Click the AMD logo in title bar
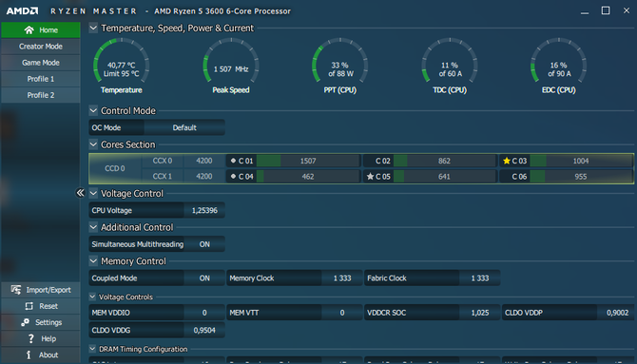The height and width of the screenshot is (364, 637). tap(23, 11)
